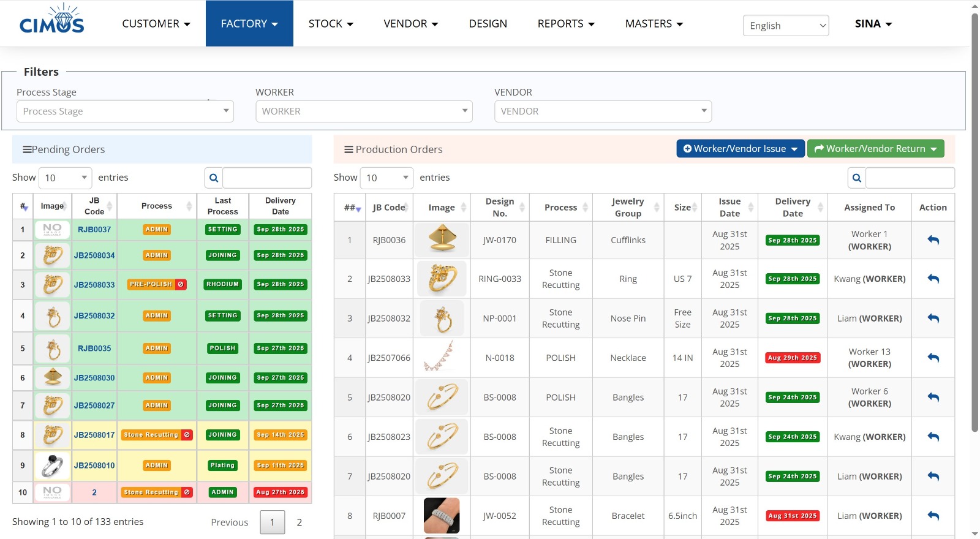
Task: Open WORKER filter dropdown
Action: click(364, 111)
